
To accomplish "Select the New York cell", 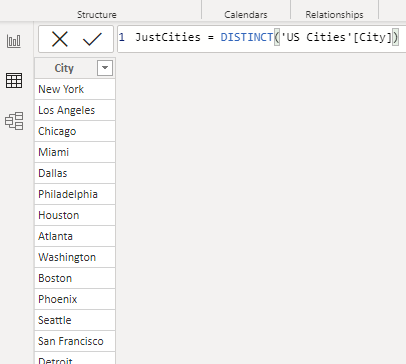I will click(75, 89).
